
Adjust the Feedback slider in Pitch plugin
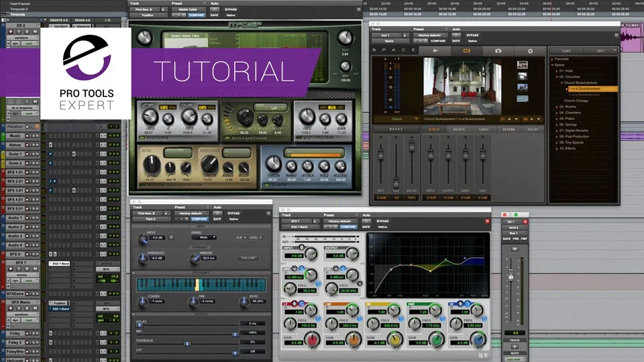click(x=187, y=343)
